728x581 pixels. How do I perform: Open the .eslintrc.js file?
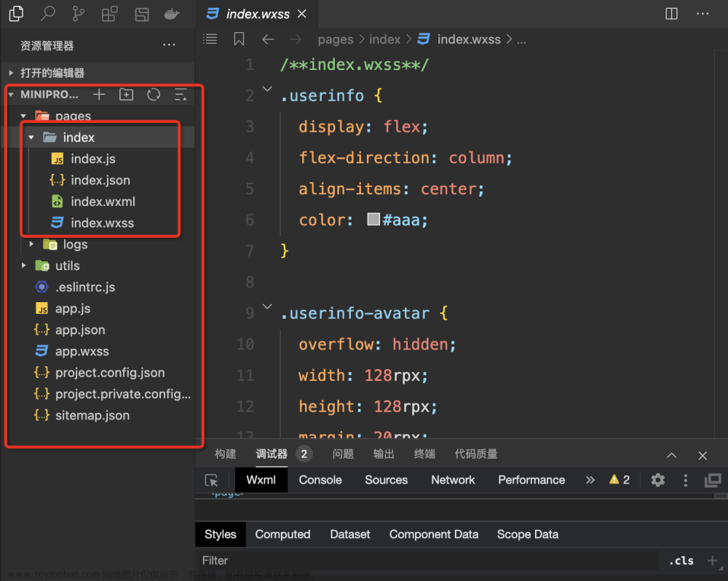point(85,287)
